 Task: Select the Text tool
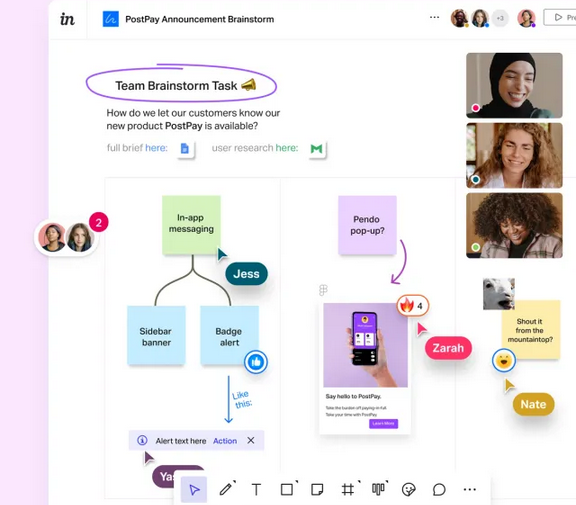pyautogui.click(x=256, y=490)
